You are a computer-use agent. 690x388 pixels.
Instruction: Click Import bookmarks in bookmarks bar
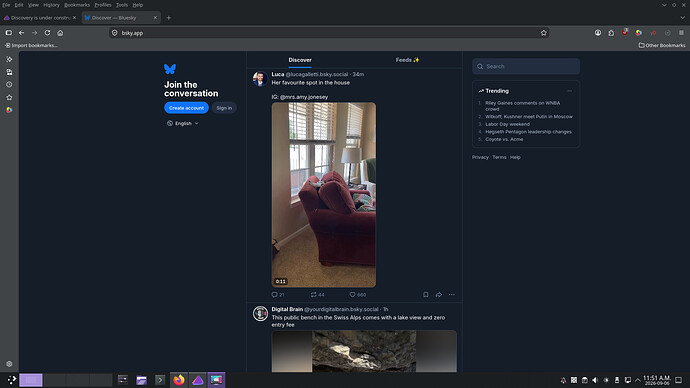pyautogui.click(x=31, y=45)
